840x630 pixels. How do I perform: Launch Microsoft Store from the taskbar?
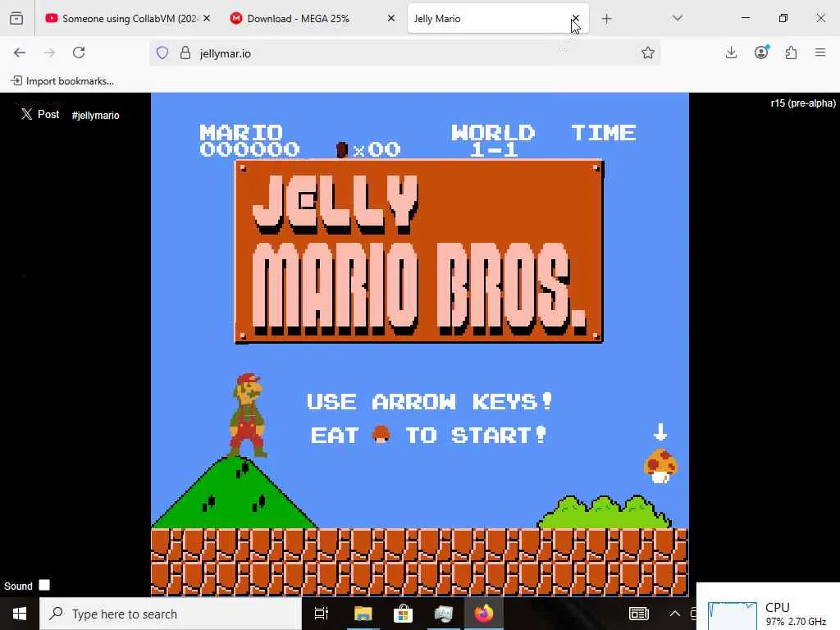403,614
